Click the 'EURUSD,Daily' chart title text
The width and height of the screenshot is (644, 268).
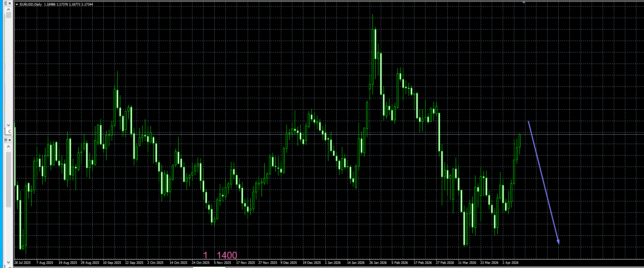[31, 5]
